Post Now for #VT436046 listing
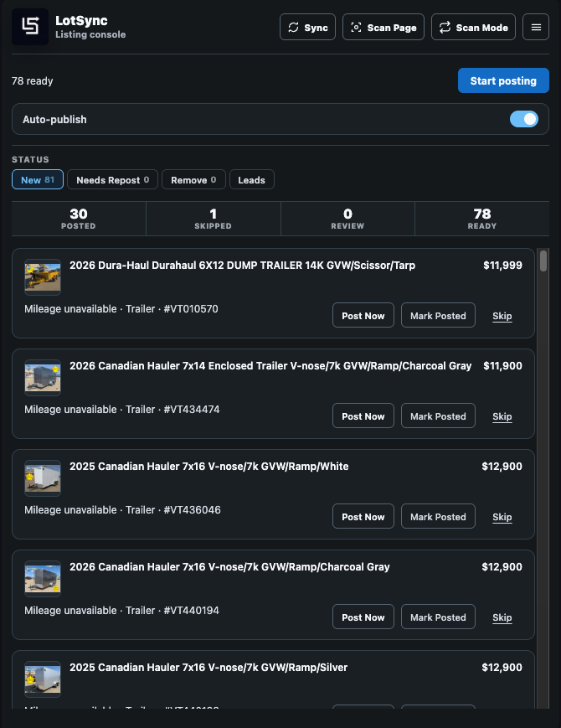 click(363, 516)
